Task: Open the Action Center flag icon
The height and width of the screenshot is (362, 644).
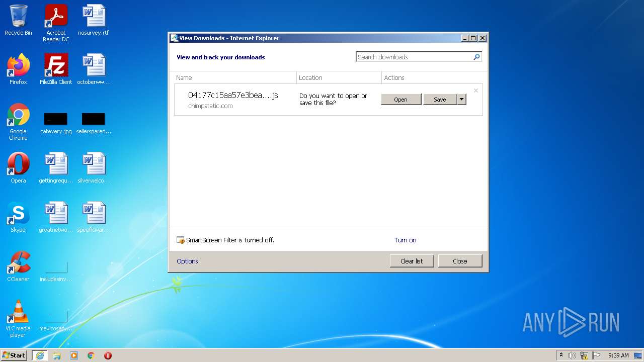Action: coord(596,355)
